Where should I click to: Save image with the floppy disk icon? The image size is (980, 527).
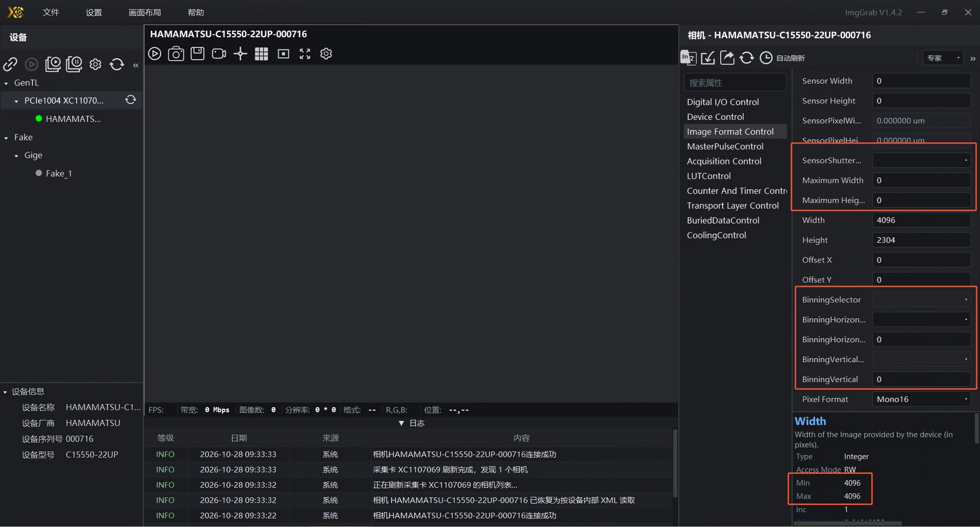pos(198,54)
